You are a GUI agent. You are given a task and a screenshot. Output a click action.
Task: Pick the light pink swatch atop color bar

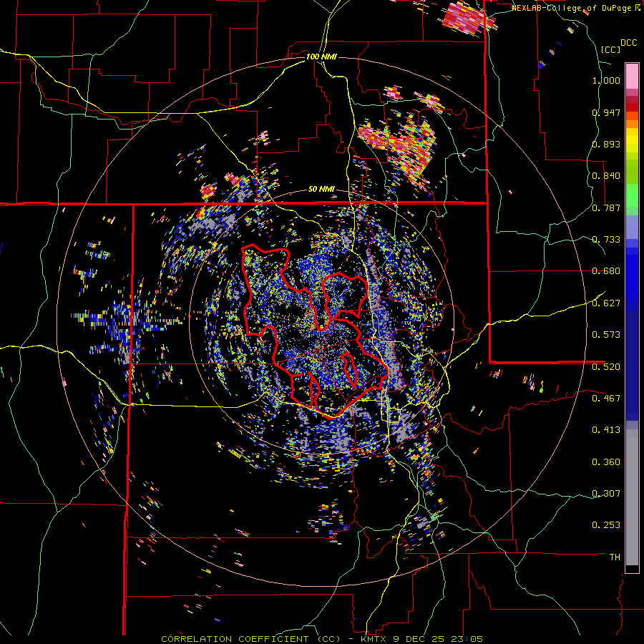632,76
